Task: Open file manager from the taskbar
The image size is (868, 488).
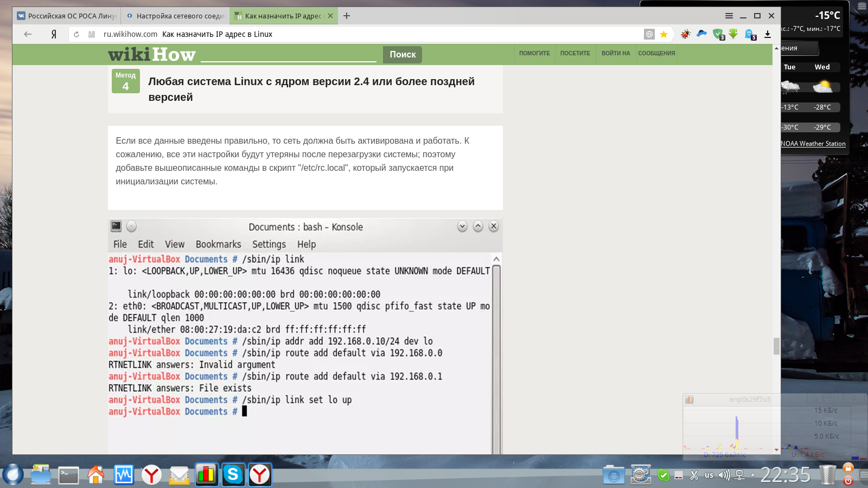Action: tap(41, 475)
